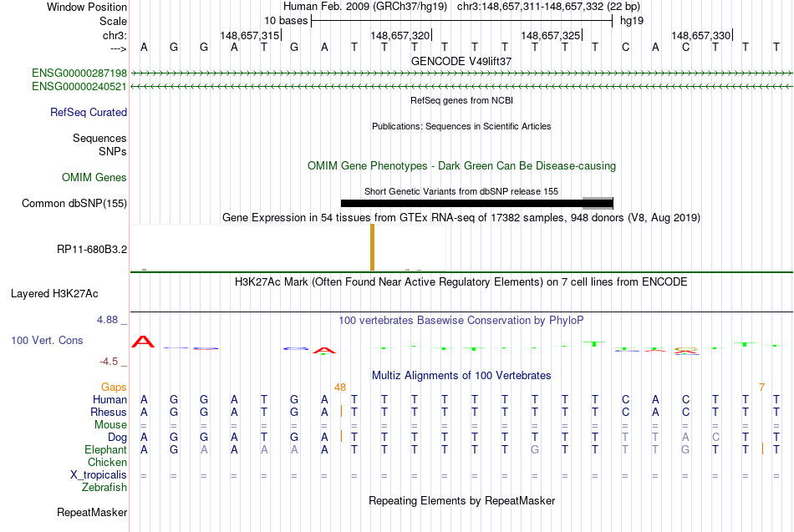Screen dimensions: 794x532
Task: Click the large red A conservation logo
Action: click(x=143, y=342)
